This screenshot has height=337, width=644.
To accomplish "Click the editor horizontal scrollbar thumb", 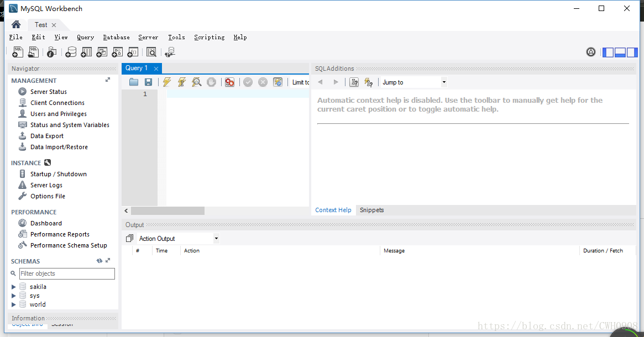I will pyautogui.click(x=167, y=210).
